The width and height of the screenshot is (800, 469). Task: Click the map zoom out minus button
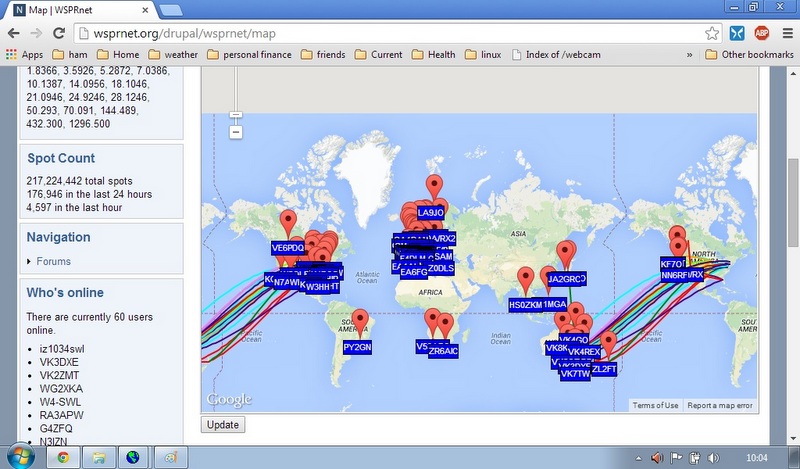coord(236,132)
